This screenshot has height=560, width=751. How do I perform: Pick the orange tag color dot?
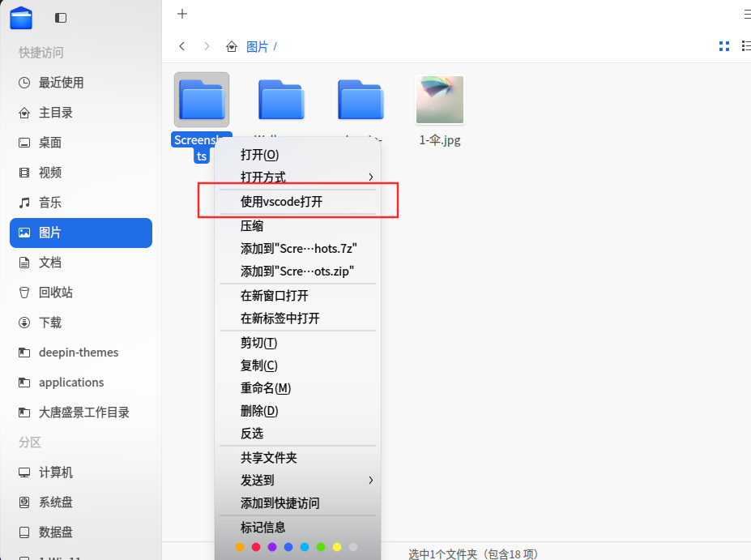coord(240,547)
